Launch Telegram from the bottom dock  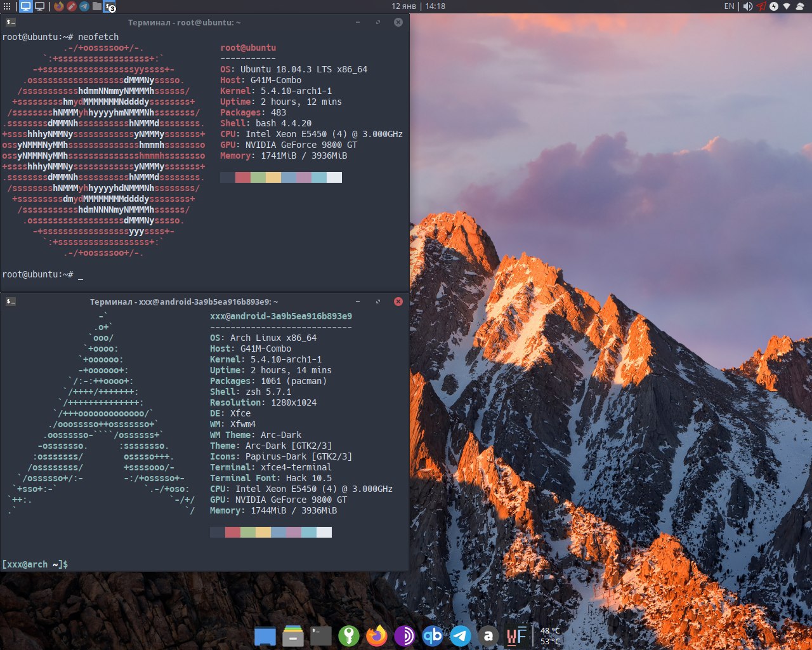461,635
